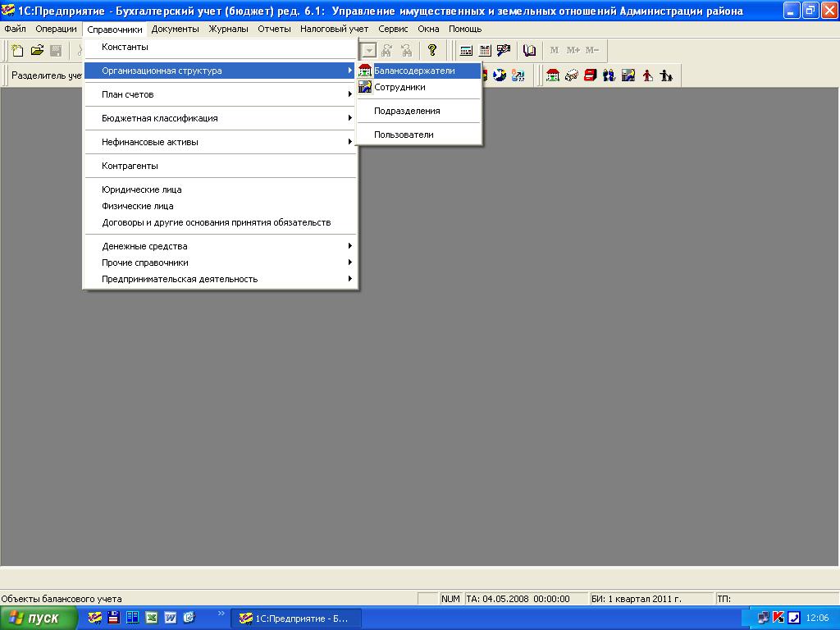Click the ТА date in the status bar
Image resolution: width=840 pixels, height=630 pixels.
coord(526,599)
